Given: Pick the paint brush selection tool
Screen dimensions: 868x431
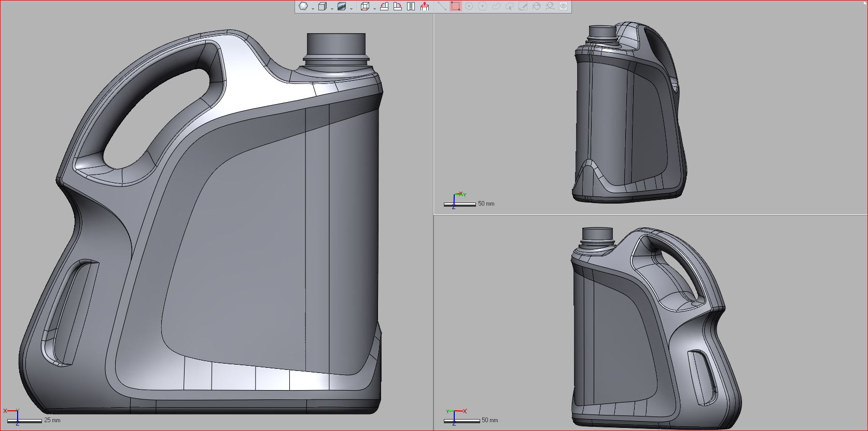Looking at the screenshot, I should tap(523, 7).
